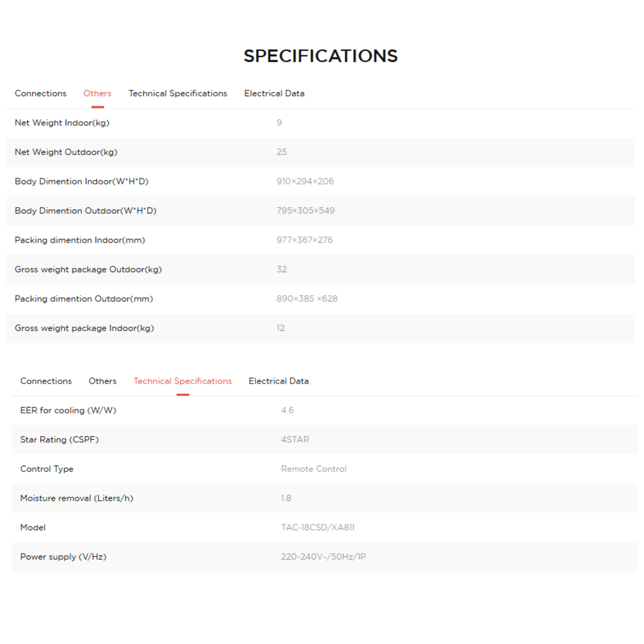This screenshot has height=644, width=644.
Task: Open Electrical Data tab in the upper tab bar
Action: click(274, 93)
